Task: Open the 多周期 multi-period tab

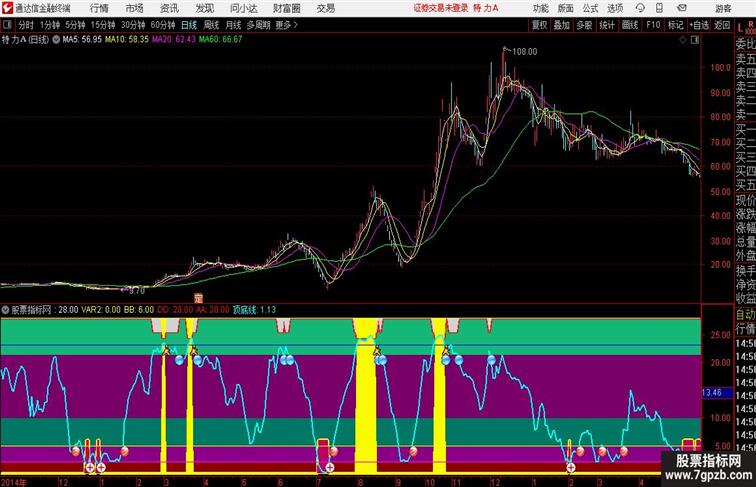Action: click(x=258, y=25)
